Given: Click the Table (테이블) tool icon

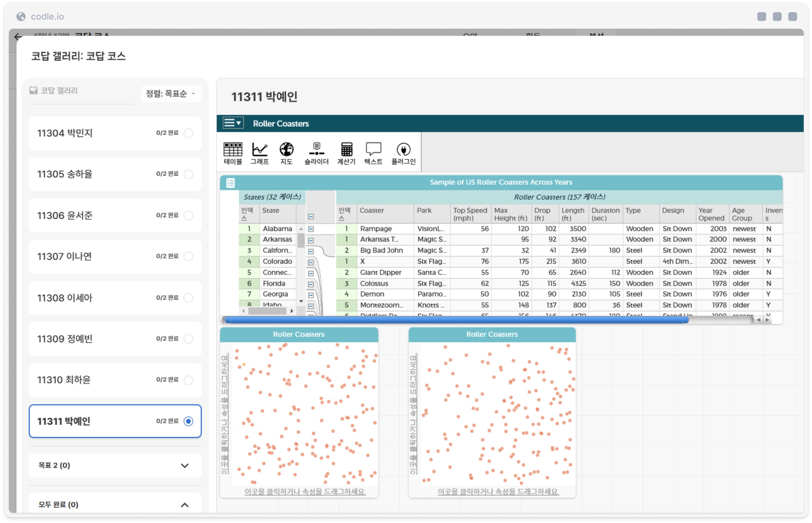Looking at the screenshot, I should coord(233,153).
